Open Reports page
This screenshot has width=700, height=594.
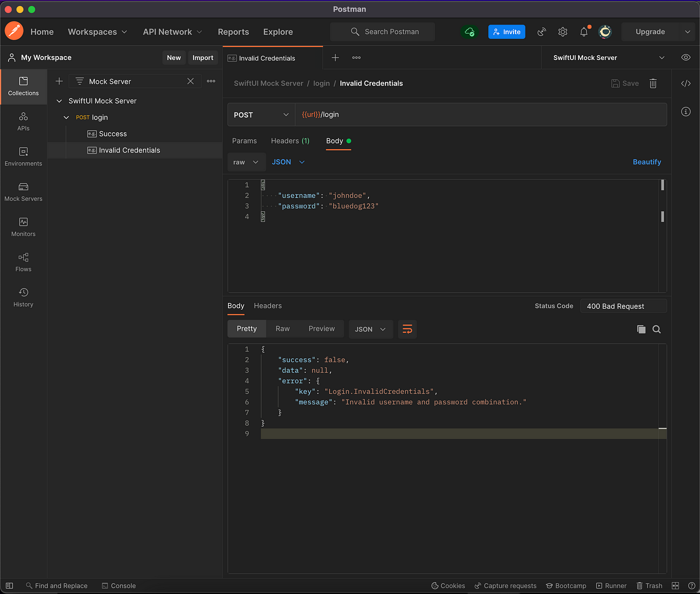click(233, 32)
